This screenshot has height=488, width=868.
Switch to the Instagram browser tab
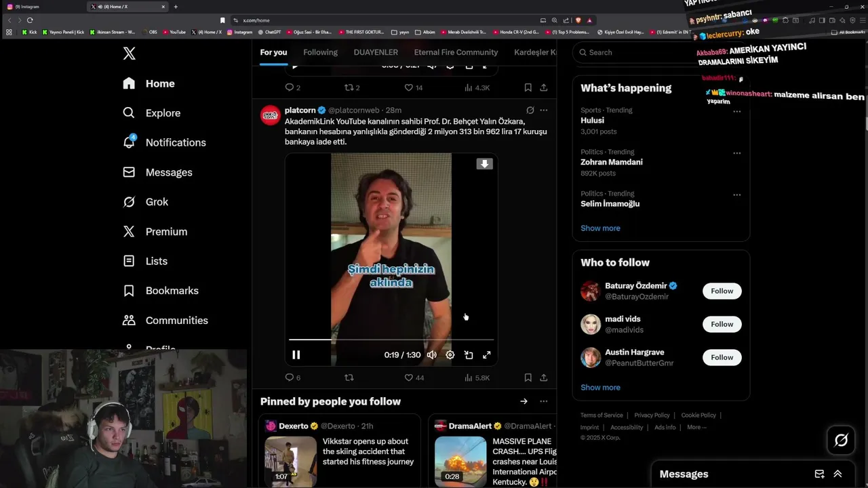click(x=42, y=7)
